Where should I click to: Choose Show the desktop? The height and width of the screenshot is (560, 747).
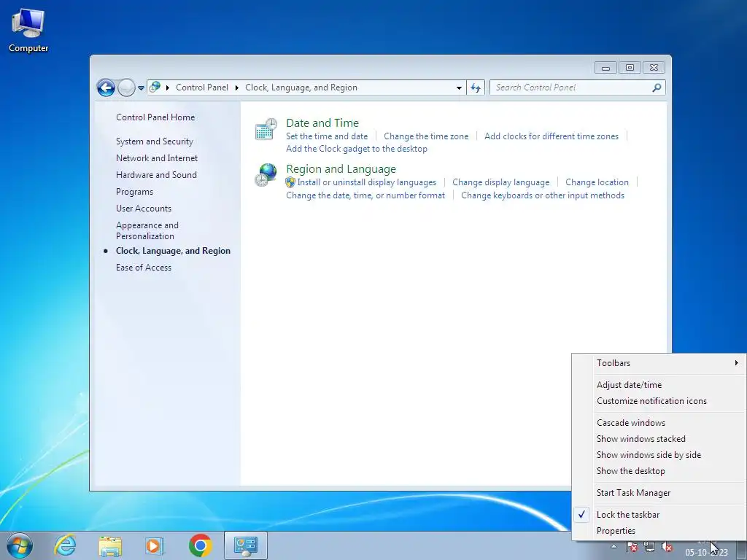pyautogui.click(x=630, y=471)
